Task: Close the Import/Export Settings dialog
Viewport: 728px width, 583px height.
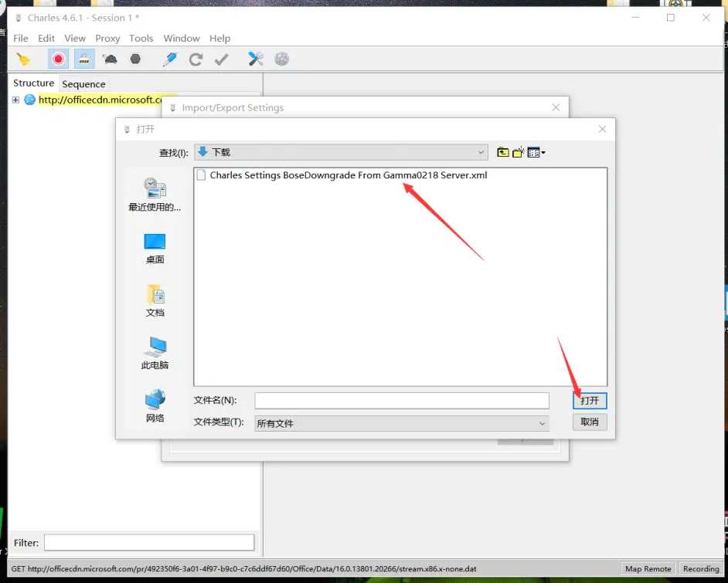Action: pyautogui.click(x=556, y=107)
